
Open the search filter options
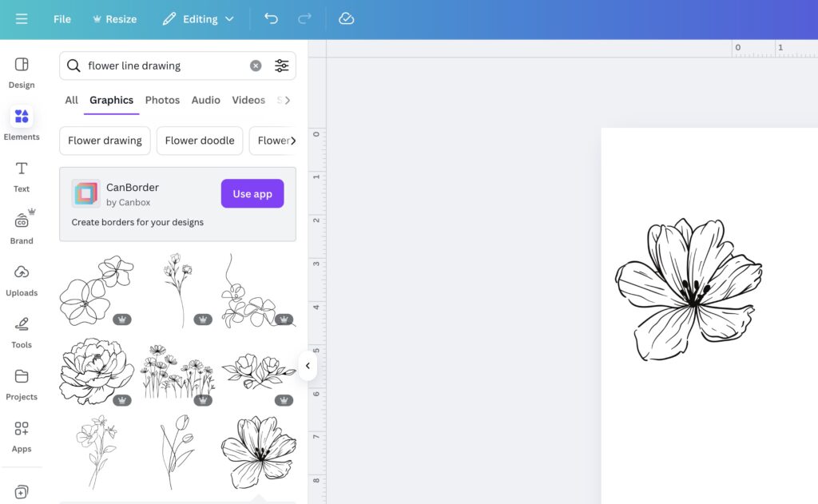coord(281,65)
